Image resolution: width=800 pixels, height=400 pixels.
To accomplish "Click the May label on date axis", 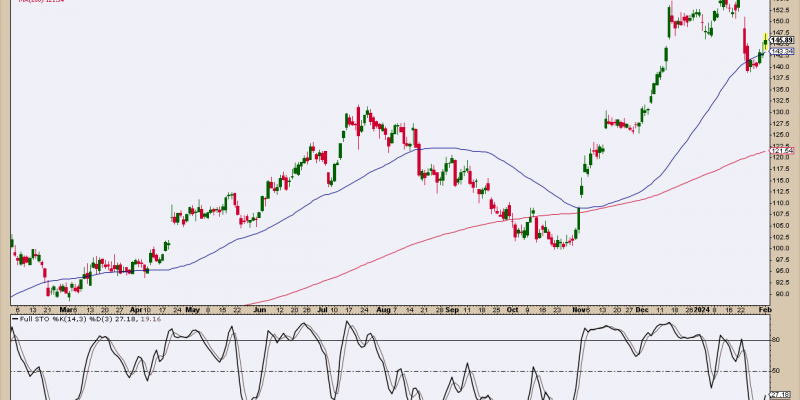I will tap(192, 310).
